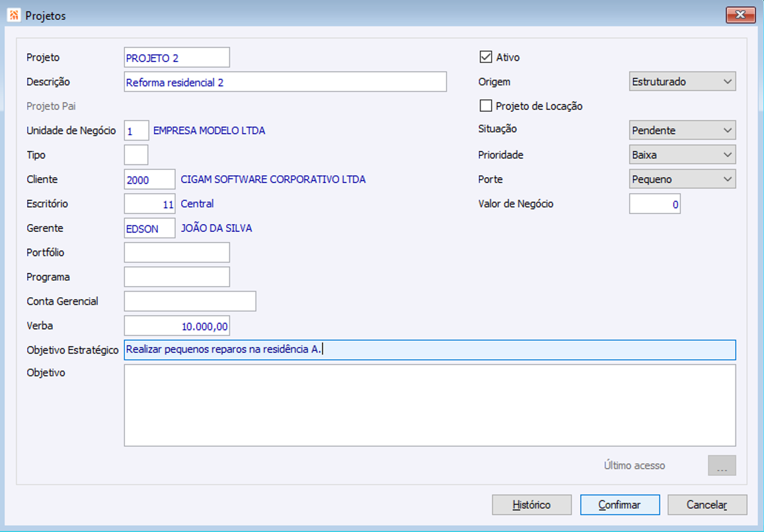Click the CIGAM SOFTWARE CORPORATIVO LTDA text
Viewport: 764px width, 532px height.
pos(273,179)
